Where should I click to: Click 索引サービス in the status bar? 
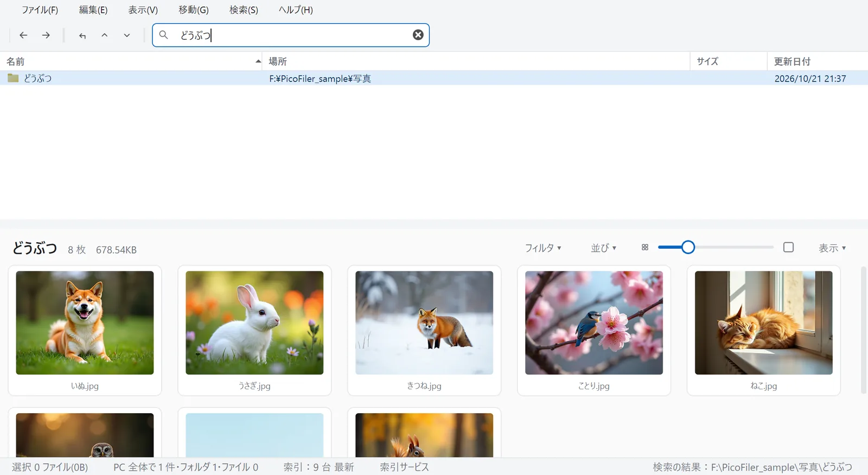404,467
